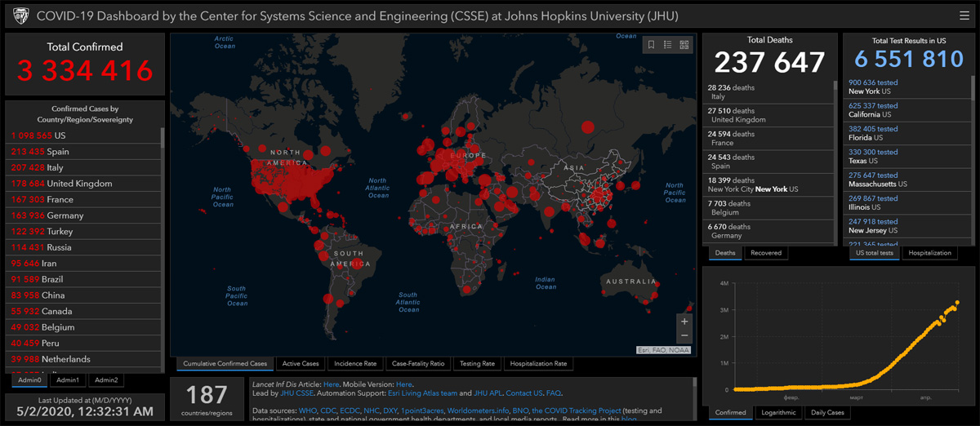Switch to the Cumulative Confirmed Cases tab

point(225,363)
